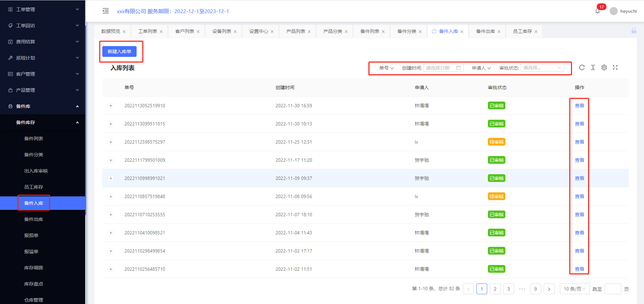Expand row 2022110857519848 details
The image size is (644, 304).
click(111, 196)
